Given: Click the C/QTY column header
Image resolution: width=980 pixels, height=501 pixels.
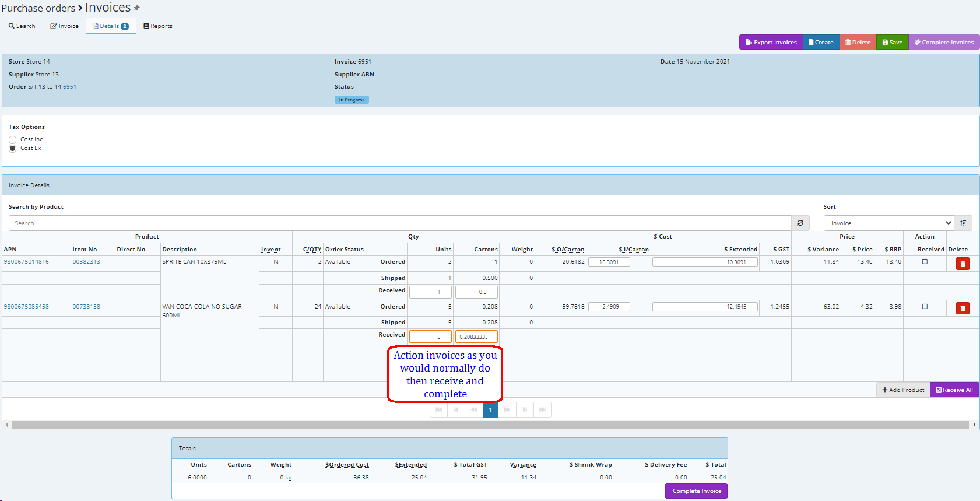Looking at the screenshot, I should 312,250.
